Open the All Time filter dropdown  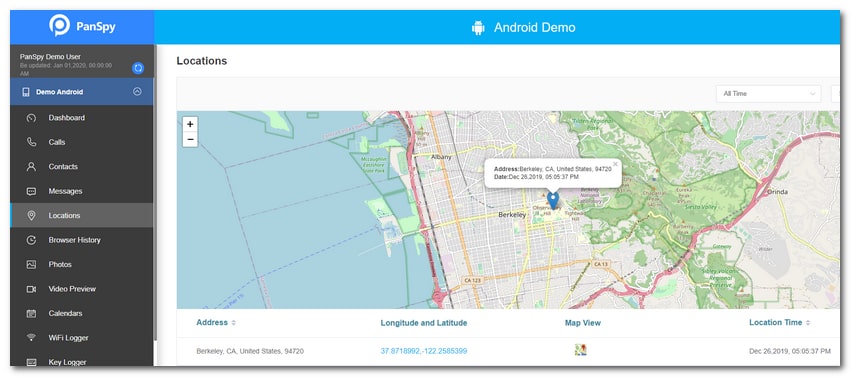coord(768,94)
